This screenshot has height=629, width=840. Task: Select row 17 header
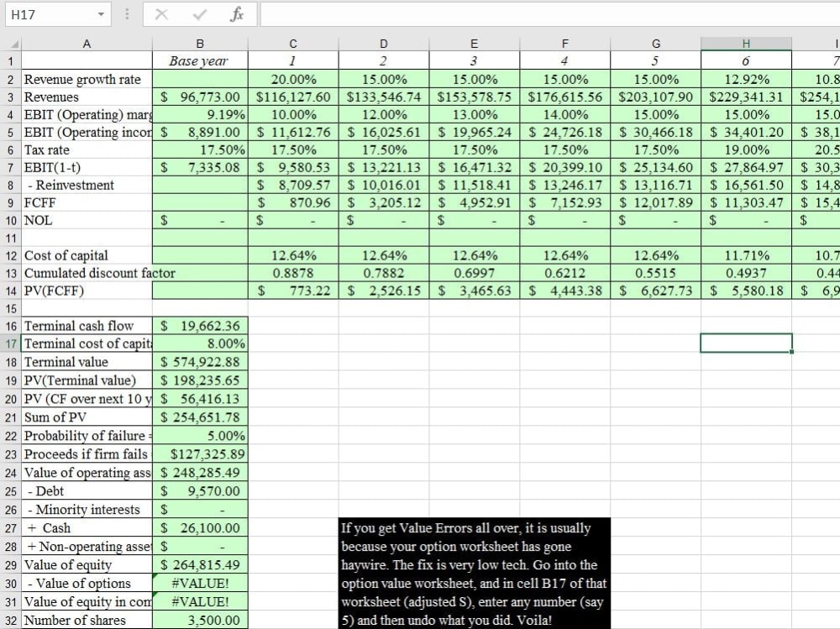coord(11,343)
